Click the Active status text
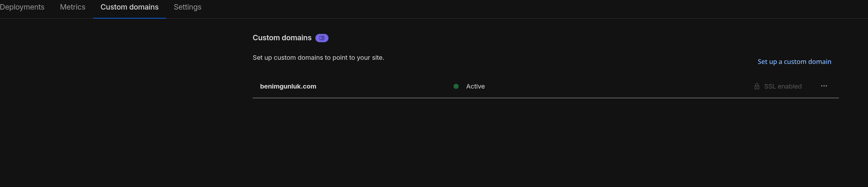 (475, 86)
